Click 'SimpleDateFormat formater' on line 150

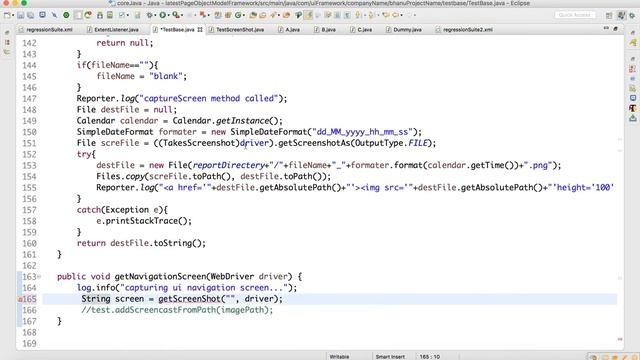tap(137, 132)
